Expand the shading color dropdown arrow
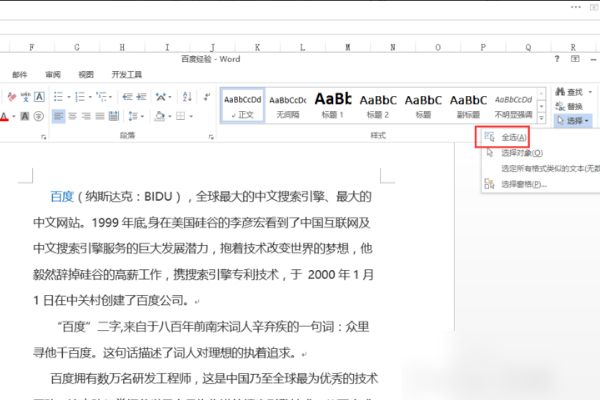 [170, 116]
